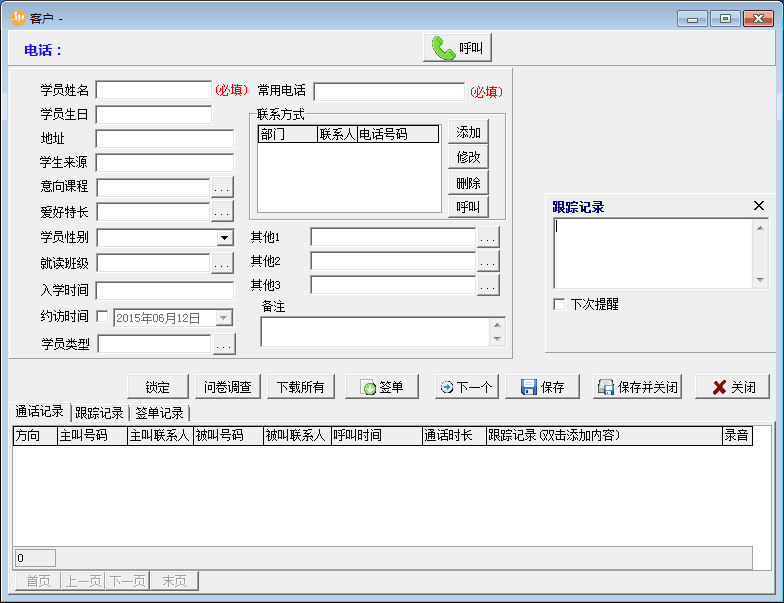Click the 签单 button with green icon
The height and width of the screenshot is (603, 784).
coord(381,387)
